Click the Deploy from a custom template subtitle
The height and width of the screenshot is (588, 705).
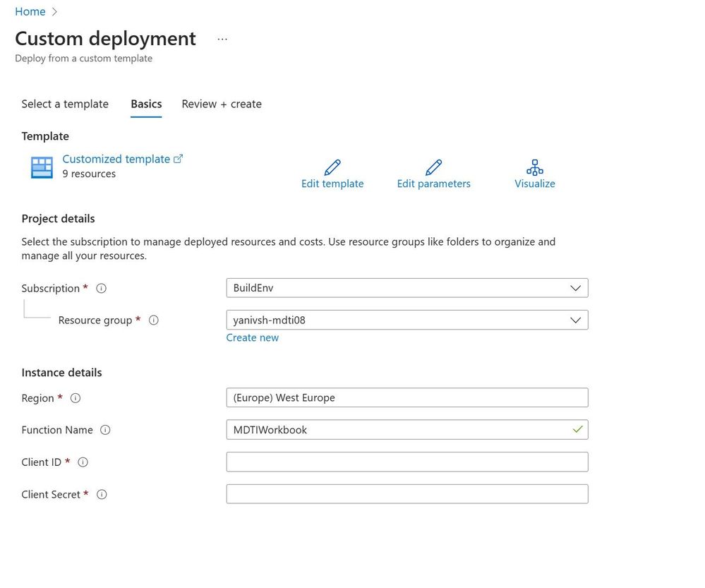pos(84,59)
